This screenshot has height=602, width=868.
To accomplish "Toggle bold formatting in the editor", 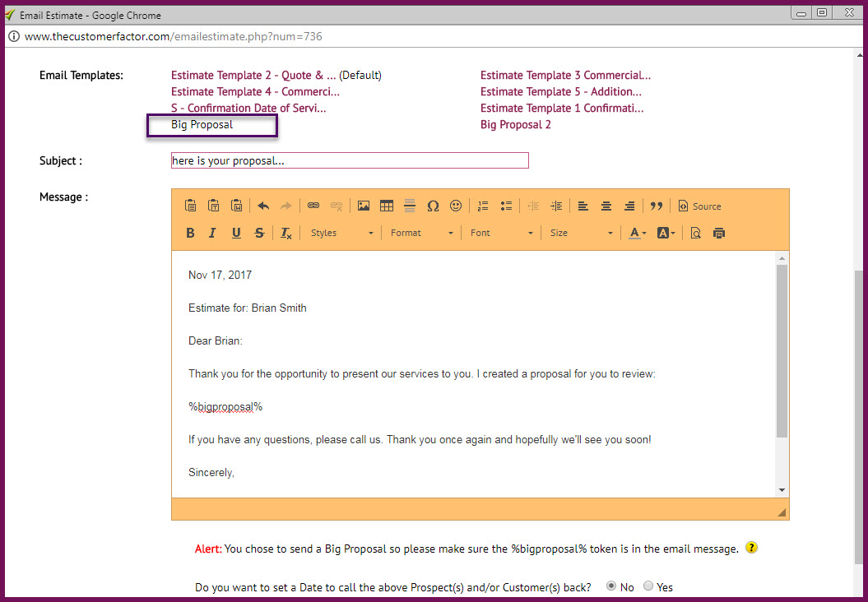I will point(190,233).
